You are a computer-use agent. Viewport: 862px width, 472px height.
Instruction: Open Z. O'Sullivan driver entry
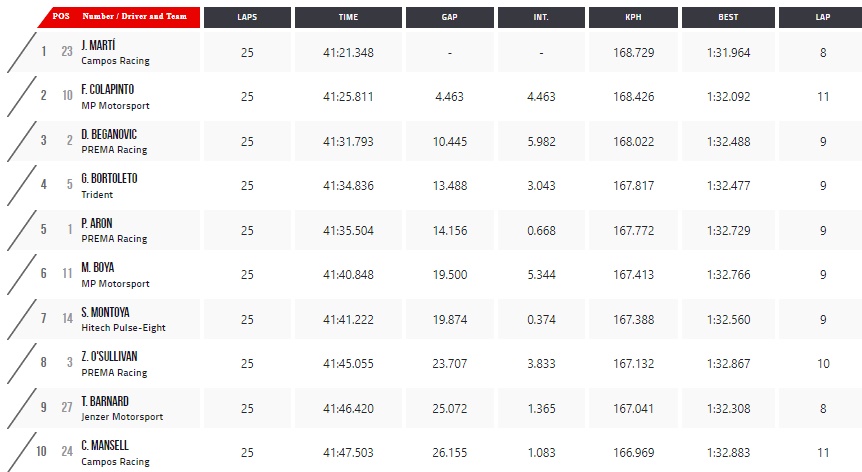pyautogui.click(x=109, y=356)
